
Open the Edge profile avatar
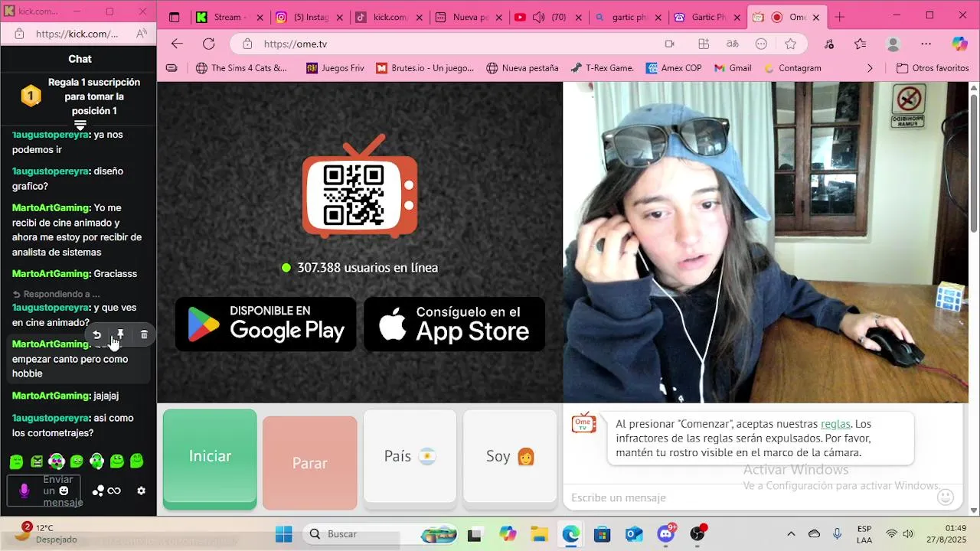(893, 44)
